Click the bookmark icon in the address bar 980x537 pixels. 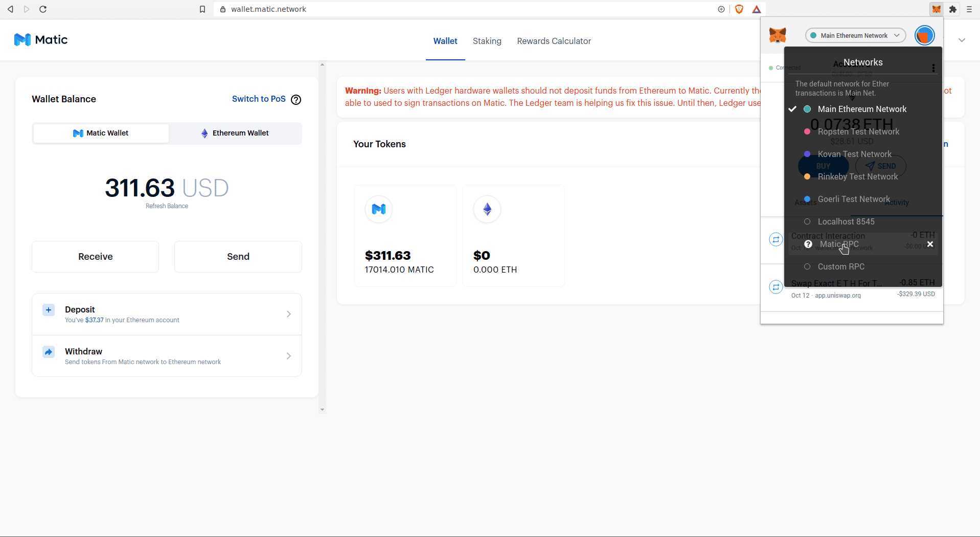click(x=202, y=9)
